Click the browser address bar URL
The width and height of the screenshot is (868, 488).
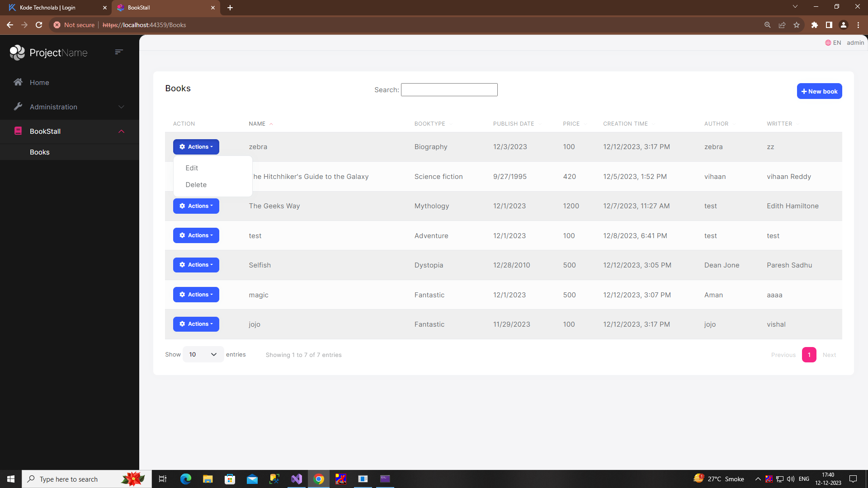144,25
